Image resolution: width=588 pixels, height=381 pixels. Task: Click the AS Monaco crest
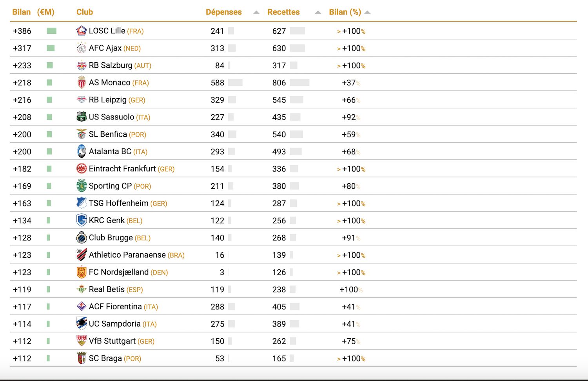82,82
